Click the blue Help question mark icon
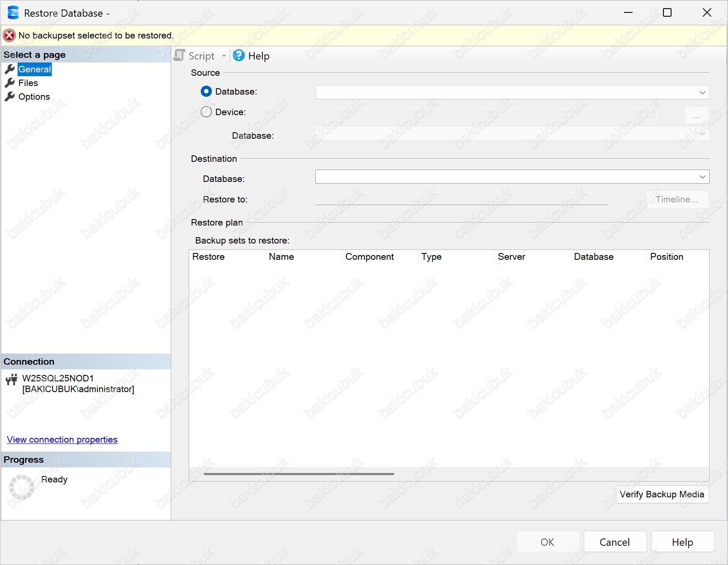728x565 pixels. point(238,56)
